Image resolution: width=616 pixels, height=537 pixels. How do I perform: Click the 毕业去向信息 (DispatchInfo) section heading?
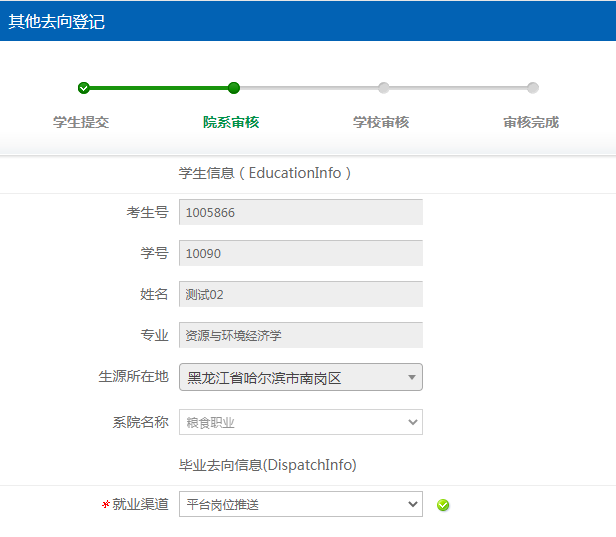point(267,464)
